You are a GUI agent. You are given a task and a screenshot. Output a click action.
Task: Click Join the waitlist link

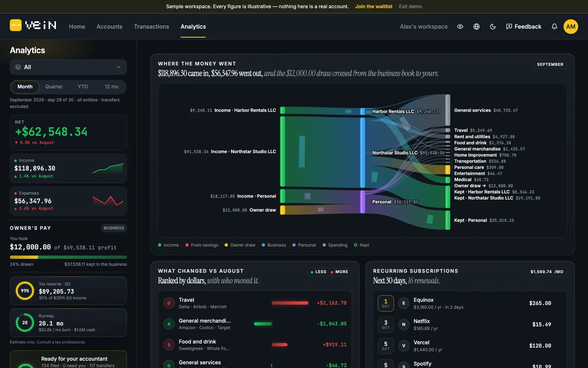coord(374,7)
